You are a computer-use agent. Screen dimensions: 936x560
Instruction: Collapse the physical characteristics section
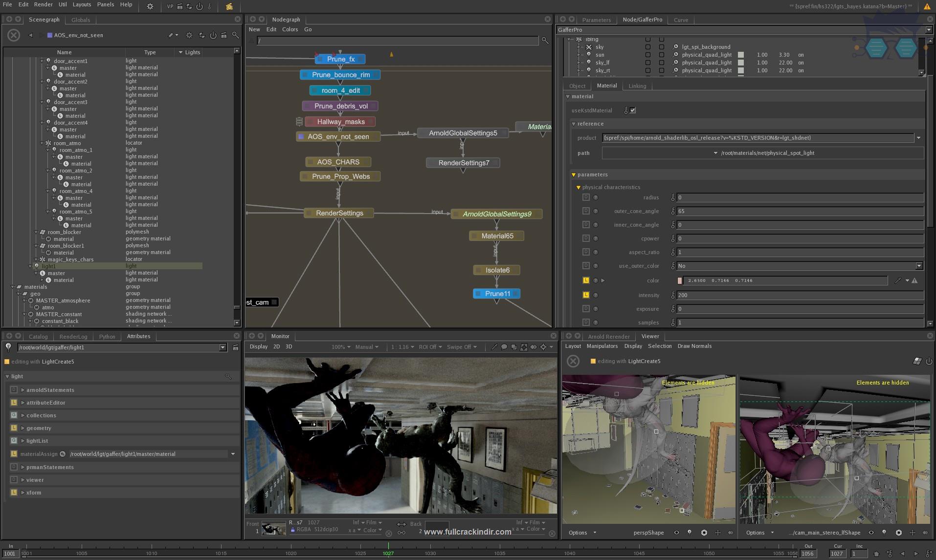point(578,187)
